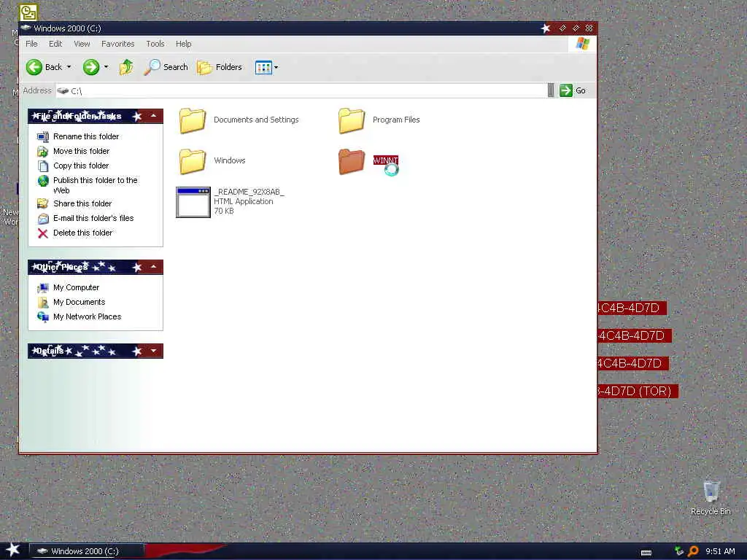The height and width of the screenshot is (560, 747).
Task: Open the Edit menu
Action: pyautogui.click(x=55, y=44)
